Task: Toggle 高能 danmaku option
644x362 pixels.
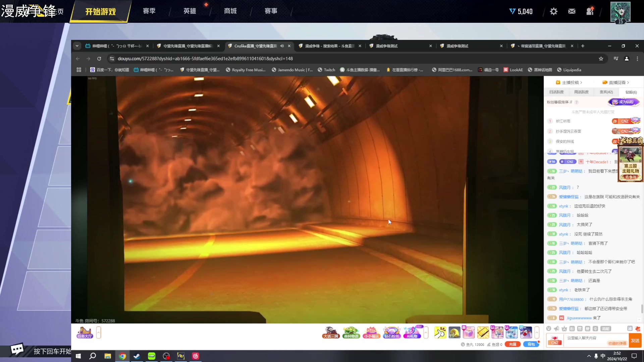Action: [605, 329]
